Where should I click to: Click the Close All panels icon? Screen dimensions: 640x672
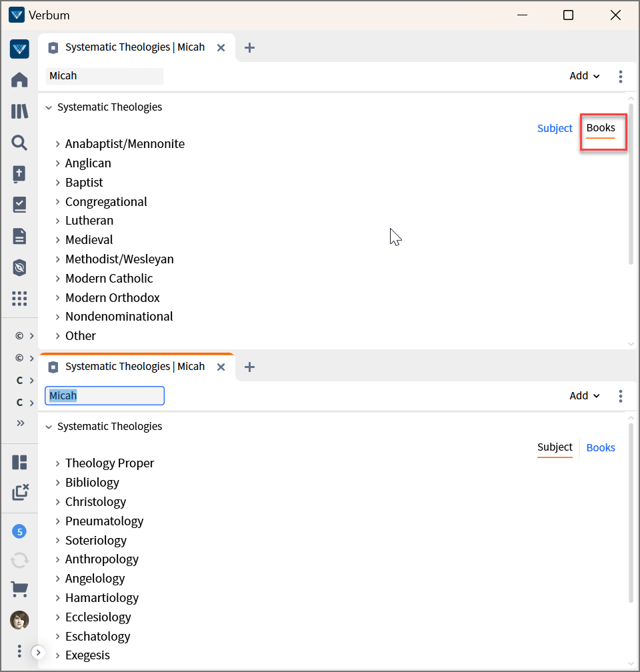pos(20,492)
